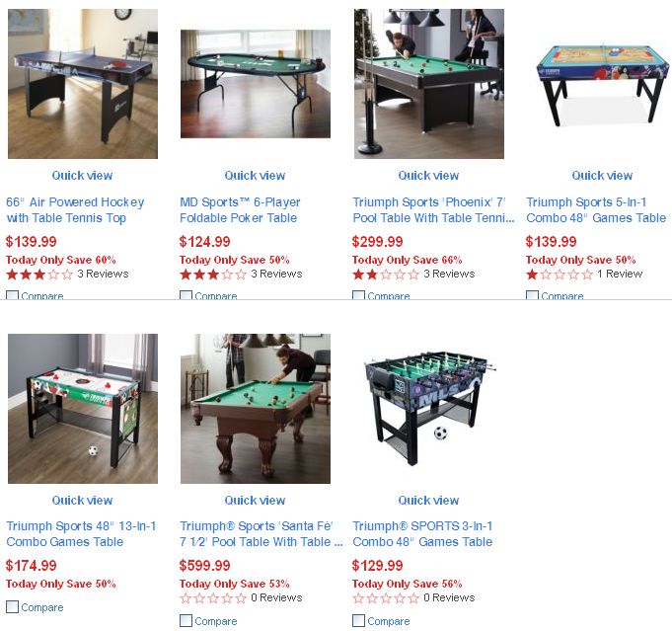Check Compare under the Santa Fe pool table
The width and height of the screenshot is (672, 631).
click(x=186, y=621)
